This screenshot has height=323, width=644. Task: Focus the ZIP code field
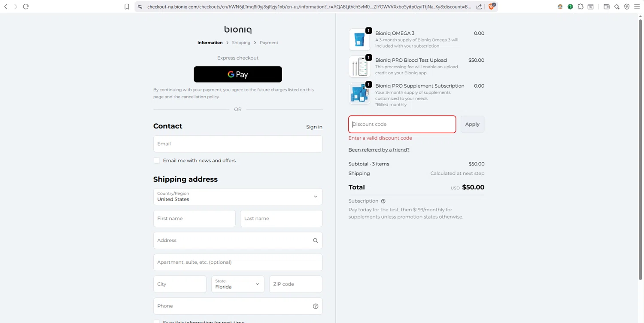click(296, 284)
